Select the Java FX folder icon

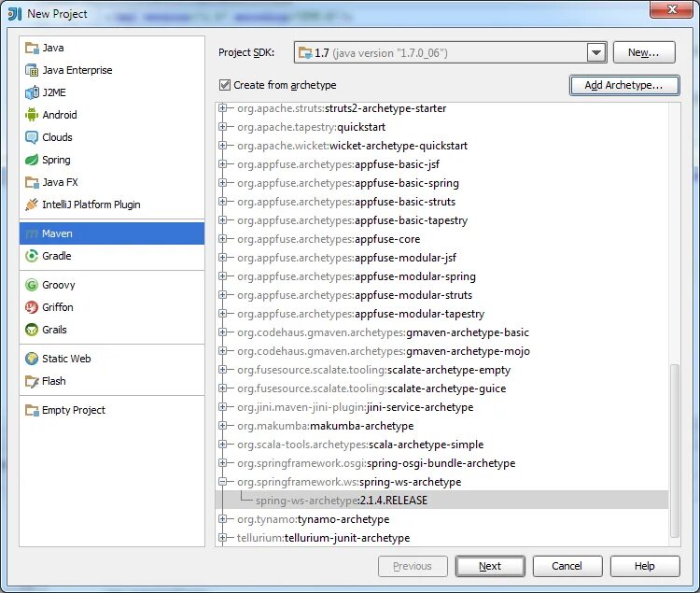pyautogui.click(x=32, y=182)
